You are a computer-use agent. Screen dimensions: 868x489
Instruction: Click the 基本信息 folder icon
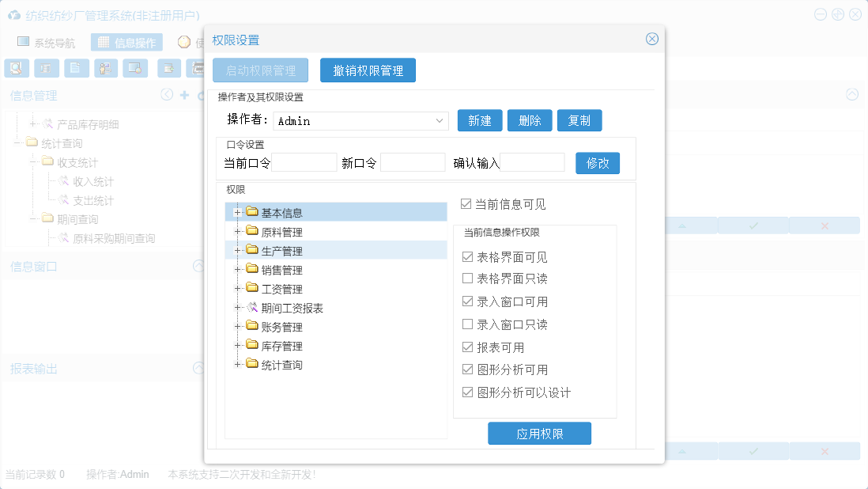tap(252, 212)
